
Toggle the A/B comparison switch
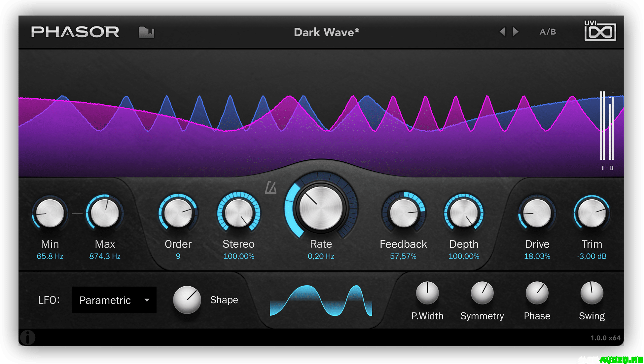(548, 32)
